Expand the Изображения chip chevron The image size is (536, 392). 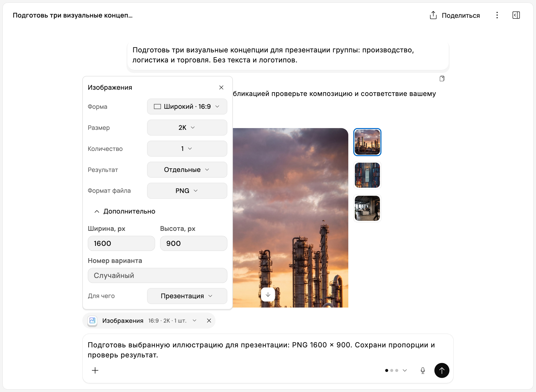[x=194, y=321]
